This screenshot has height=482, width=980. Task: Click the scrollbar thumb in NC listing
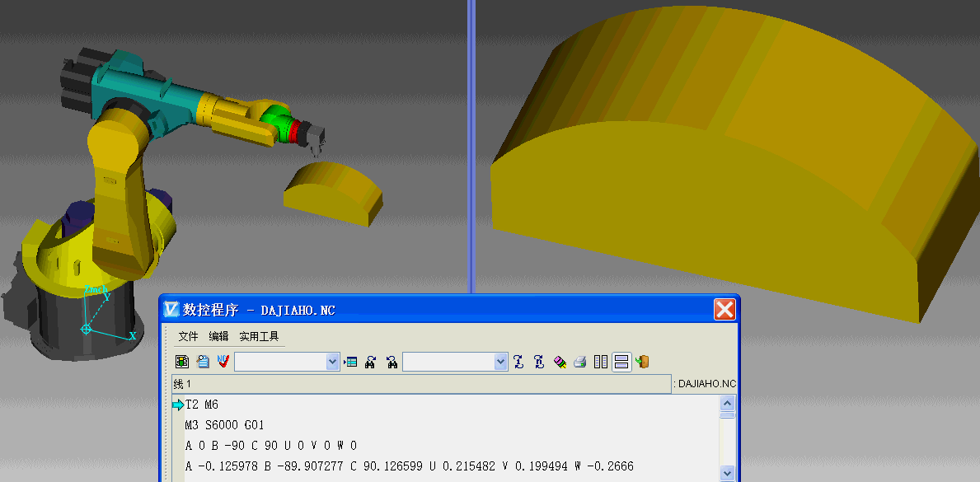[x=727, y=415]
